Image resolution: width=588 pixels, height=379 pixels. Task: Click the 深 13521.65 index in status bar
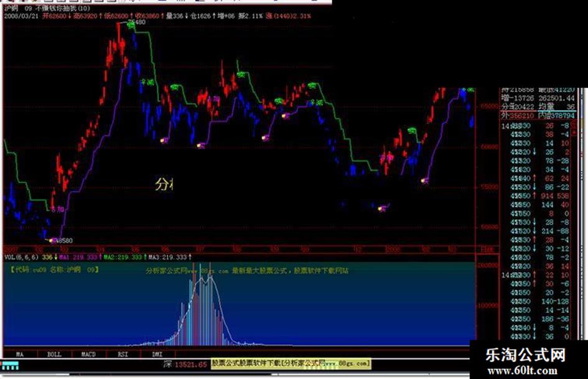(x=185, y=364)
